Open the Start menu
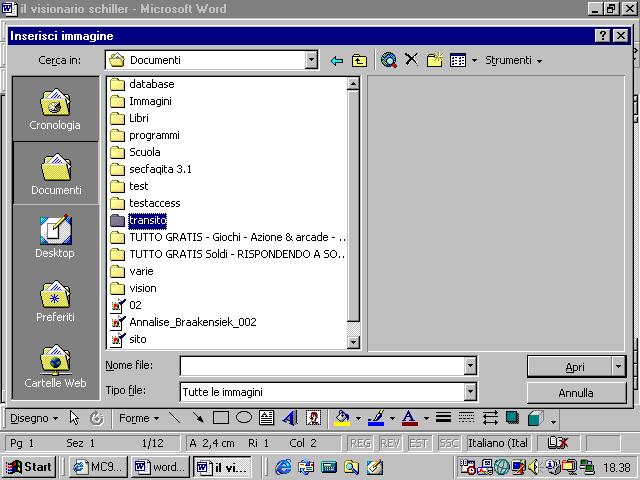This screenshot has height=480, width=640. tap(29, 467)
